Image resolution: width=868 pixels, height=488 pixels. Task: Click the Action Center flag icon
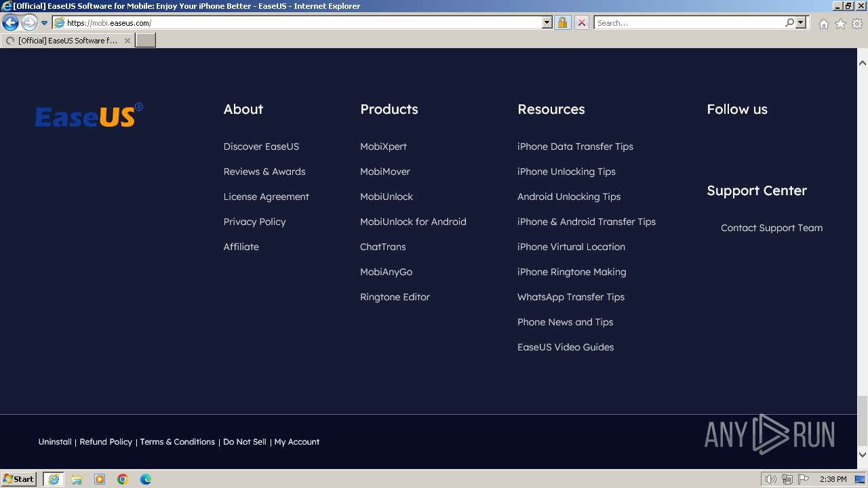[804, 479]
